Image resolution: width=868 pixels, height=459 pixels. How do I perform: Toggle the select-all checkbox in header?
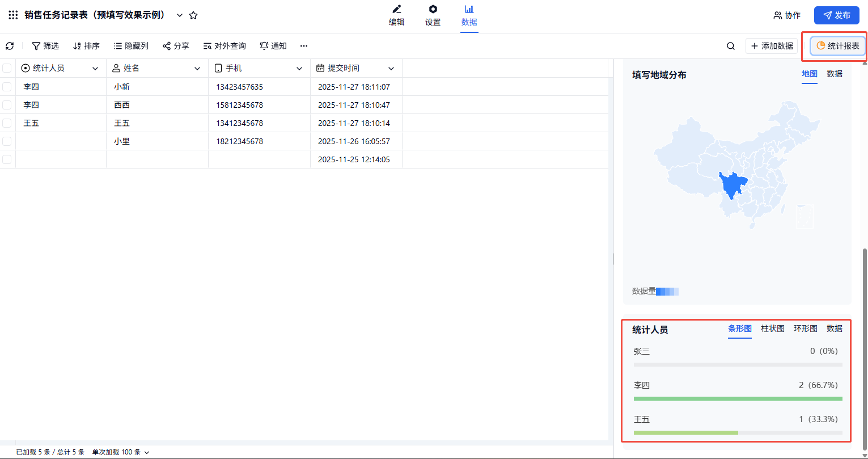click(7, 68)
